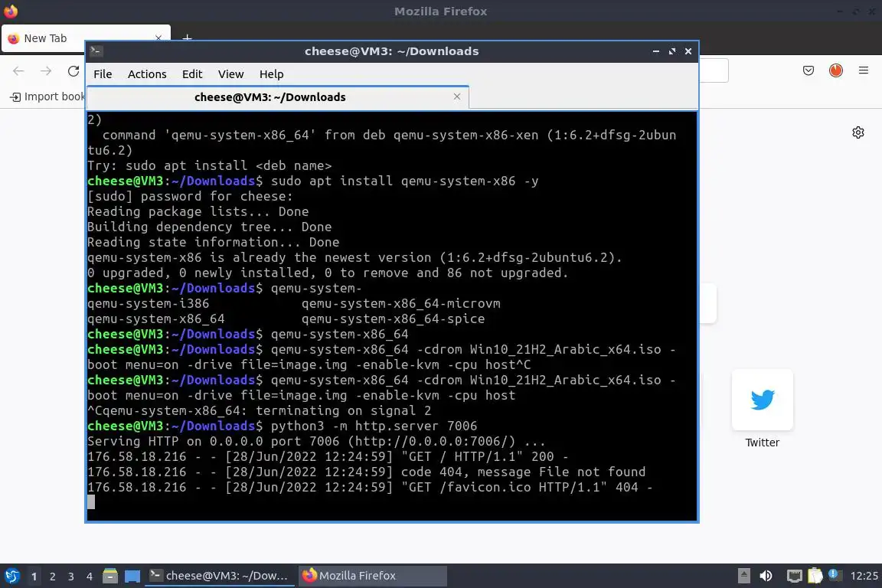Click the terminal icon in the title bar

[96, 51]
